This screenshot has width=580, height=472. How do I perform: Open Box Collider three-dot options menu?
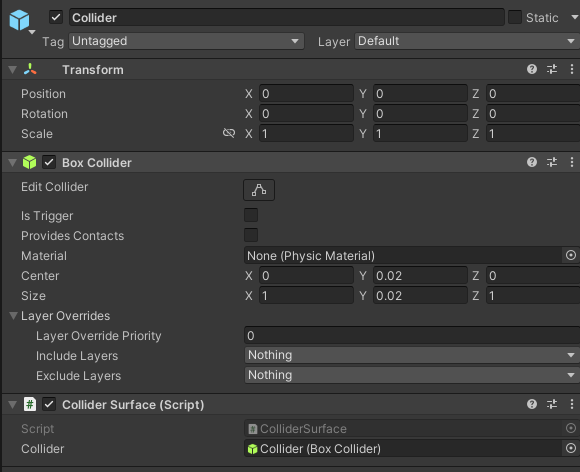pos(572,162)
